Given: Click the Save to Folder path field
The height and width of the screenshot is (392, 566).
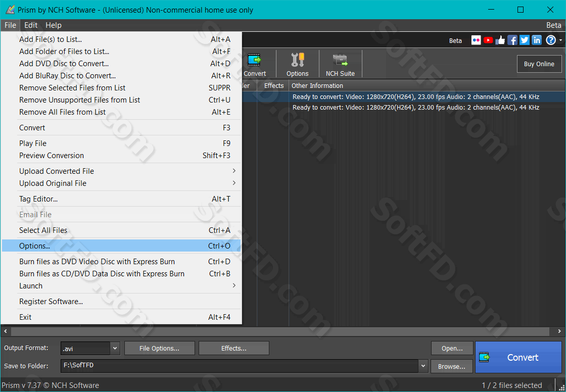Looking at the screenshot, I should [x=240, y=366].
